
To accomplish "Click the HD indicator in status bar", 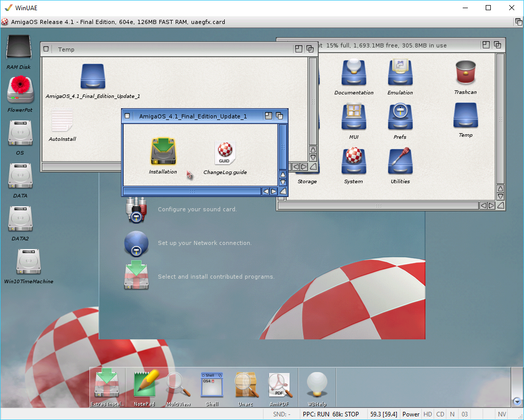I will (x=428, y=414).
